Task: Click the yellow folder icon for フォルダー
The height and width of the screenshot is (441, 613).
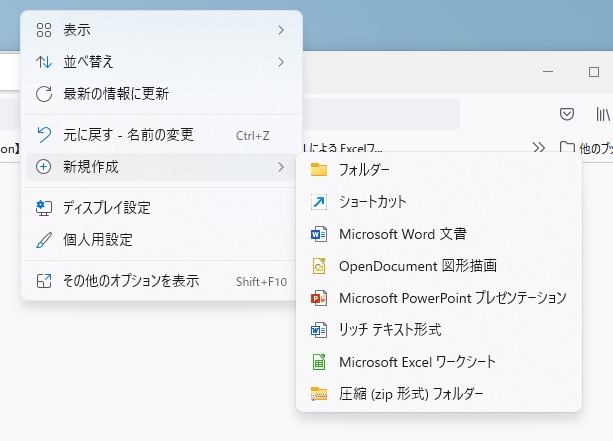Action: pyautogui.click(x=319, y=170)
